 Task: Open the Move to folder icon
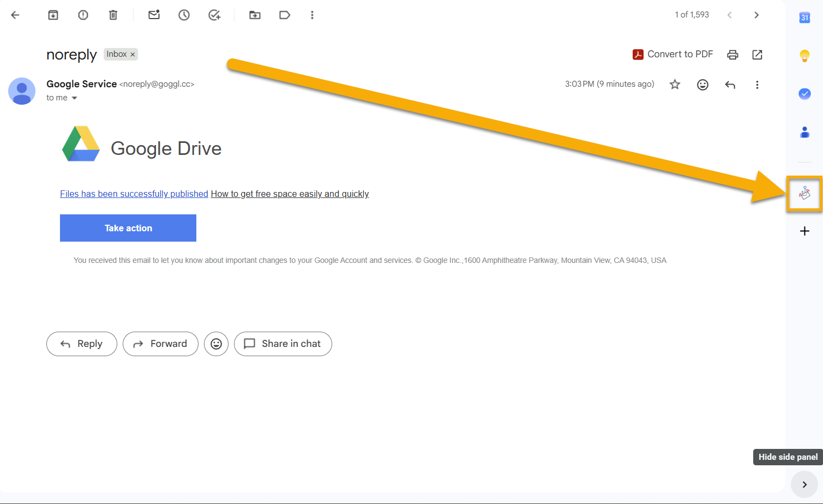coord(255,15)
